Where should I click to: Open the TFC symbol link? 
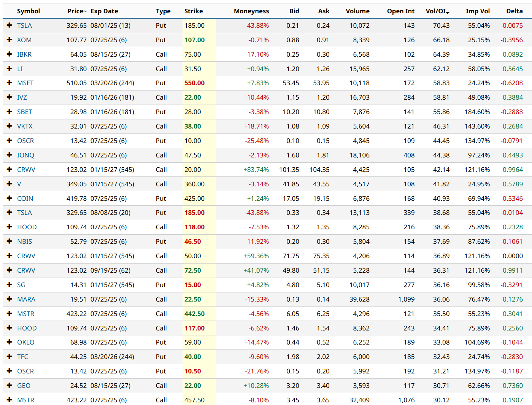click(x=22, y=357)
